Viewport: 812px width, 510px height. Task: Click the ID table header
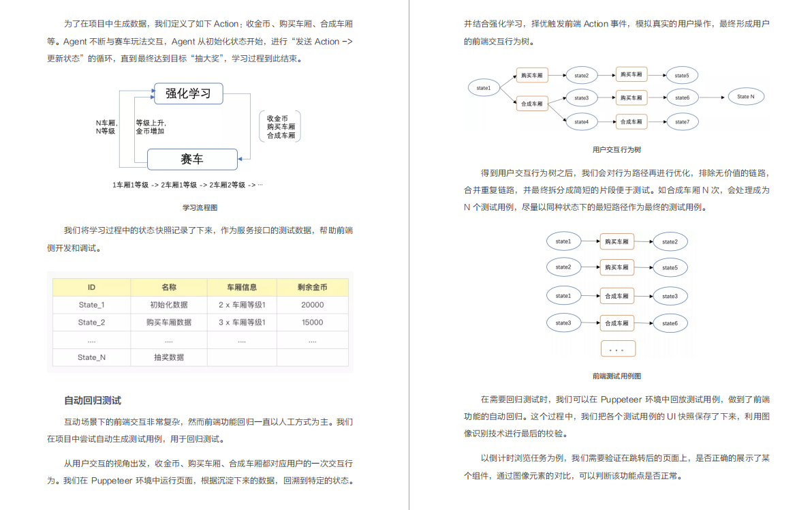(92, 287)
